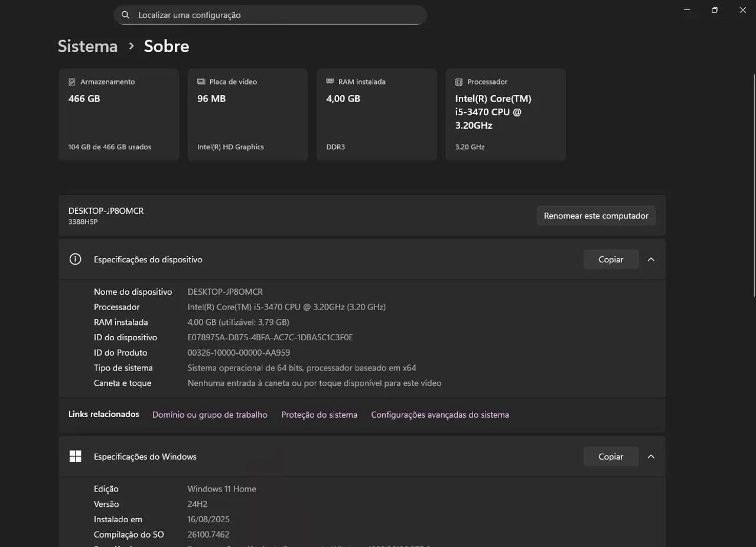The width and height of the screenshot is (756, 547).
Task: Click Links relacionados label
Action: 104,415
